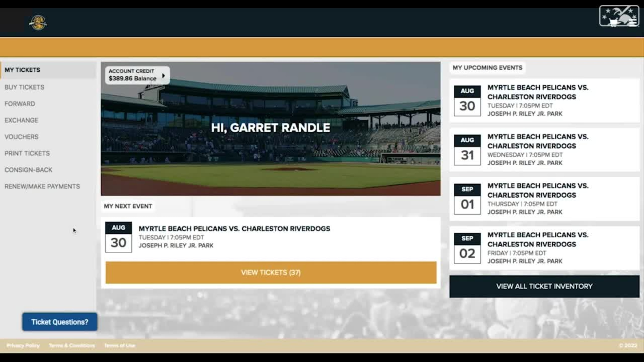Expand the Account Credit balance arrow

click(x=164, y=75)
